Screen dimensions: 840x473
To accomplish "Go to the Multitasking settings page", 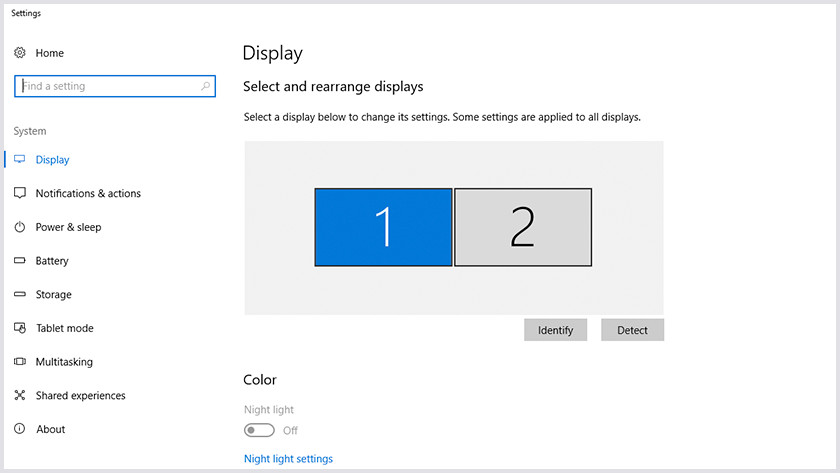I will 64,362.
